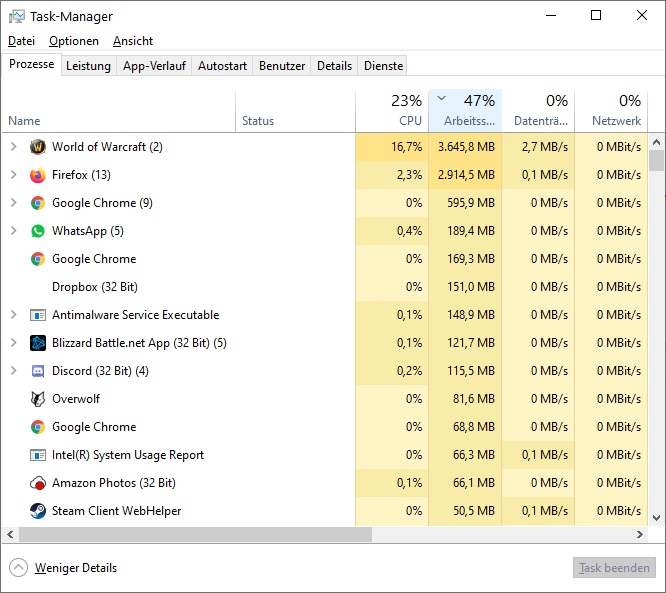The width and height of the screenshot is (666, 593).
Task: Switch to the Leistung tab
Action: [88, 66]
